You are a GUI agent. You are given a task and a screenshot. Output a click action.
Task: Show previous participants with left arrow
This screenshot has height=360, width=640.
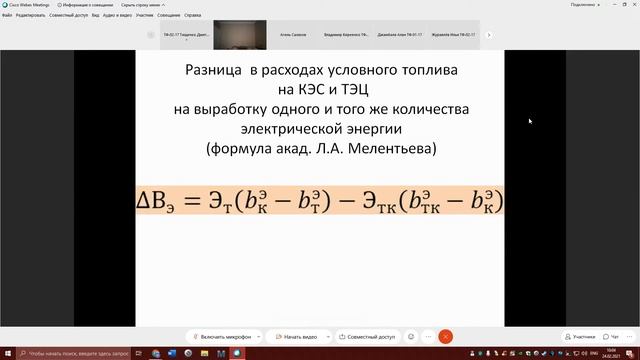coord(151,35)
